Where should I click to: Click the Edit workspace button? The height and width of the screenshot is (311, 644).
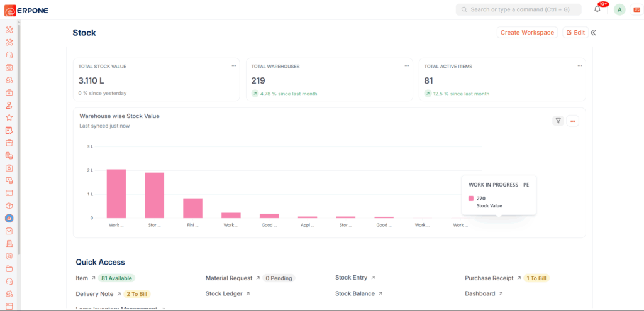(x=574, y=33)
